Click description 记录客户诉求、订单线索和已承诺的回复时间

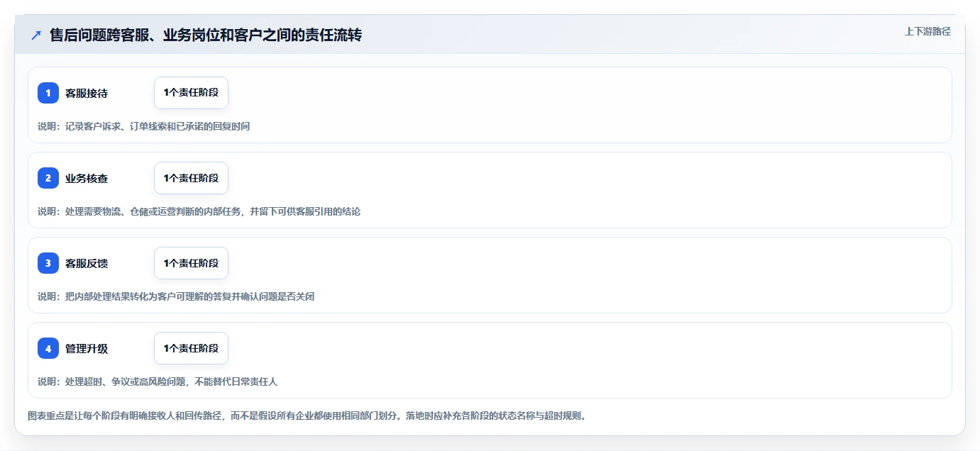143,126
